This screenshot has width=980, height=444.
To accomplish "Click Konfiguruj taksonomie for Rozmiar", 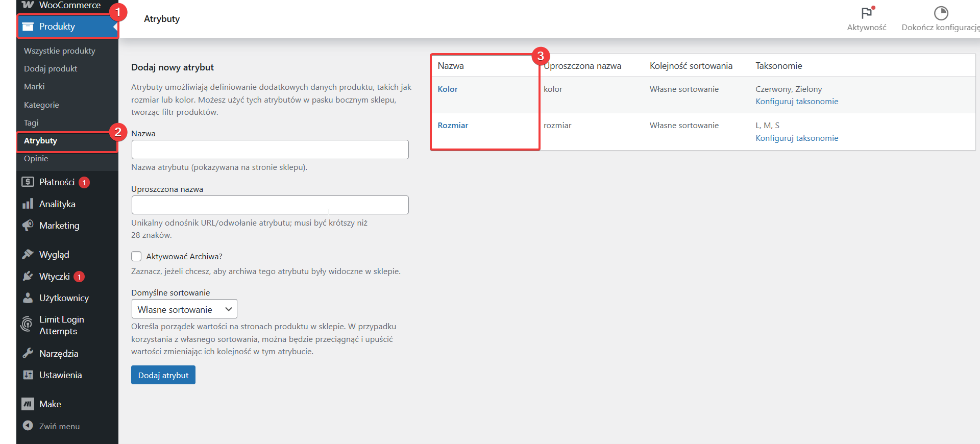I will [797, 138].
